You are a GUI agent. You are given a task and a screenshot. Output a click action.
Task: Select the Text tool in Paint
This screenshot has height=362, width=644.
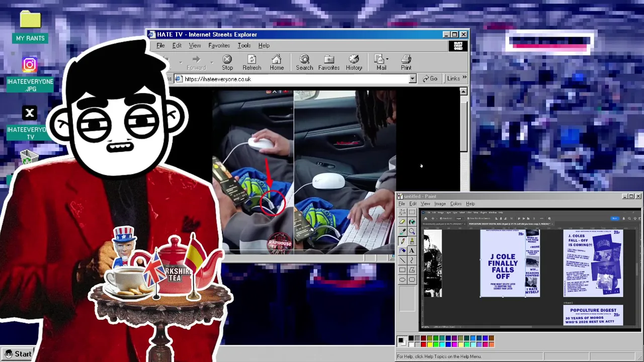[412, 250]
